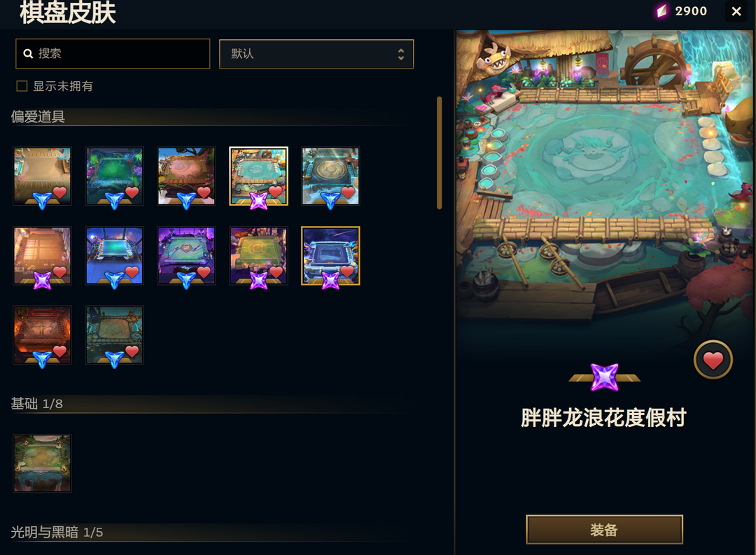Click blue rarity gem on swirl arena

330,200
